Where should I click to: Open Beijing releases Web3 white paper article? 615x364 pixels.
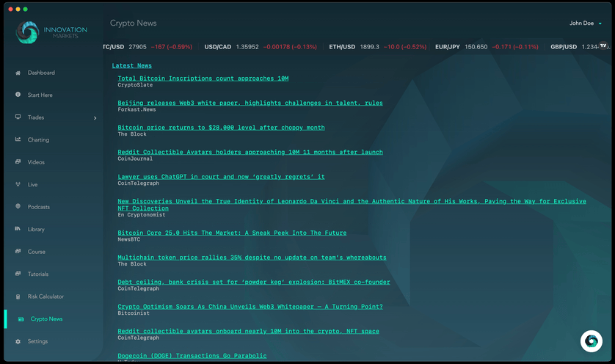(250, 103)
